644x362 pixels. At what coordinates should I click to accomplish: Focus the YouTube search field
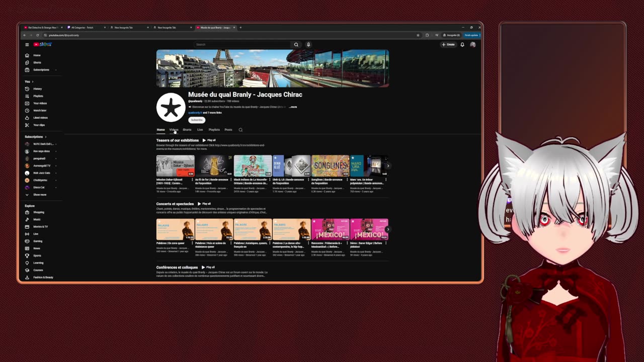pyautogui.click(x=243, y=44)
